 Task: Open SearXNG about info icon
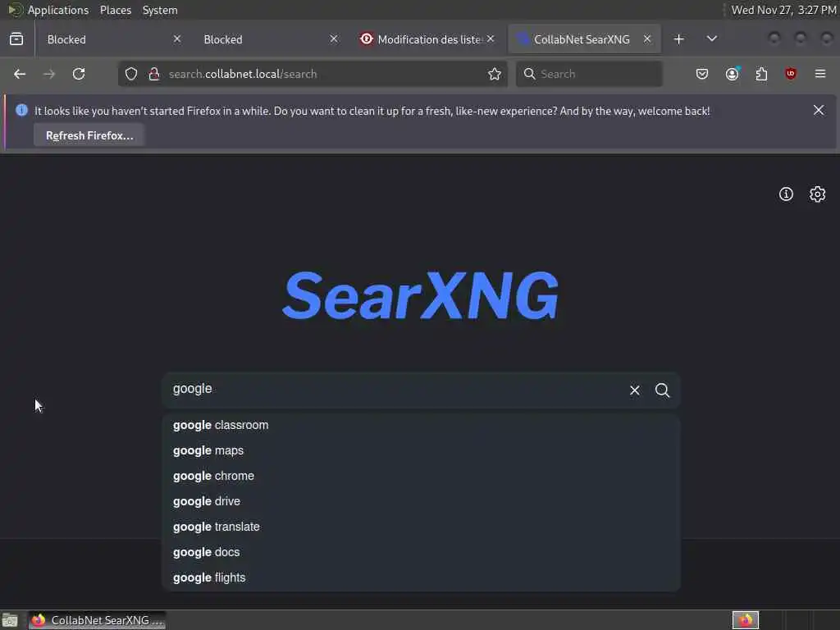(x=786, y=194)
